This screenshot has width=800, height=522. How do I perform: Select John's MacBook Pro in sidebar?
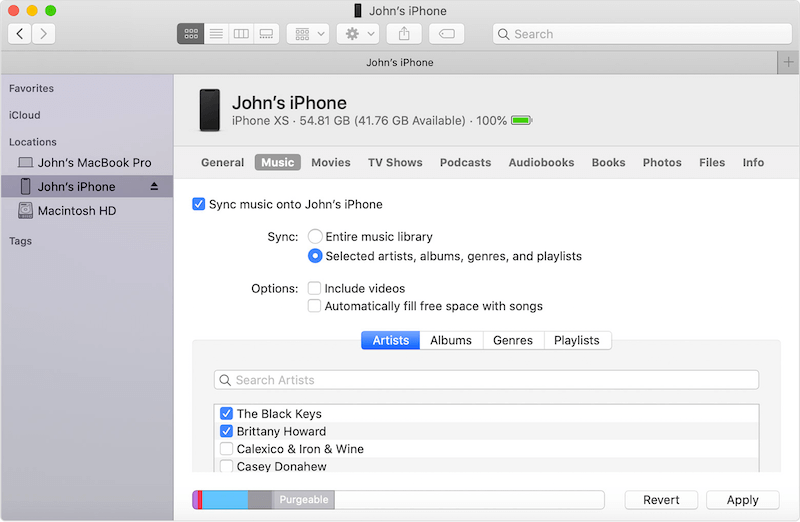[x=85, y=163]
